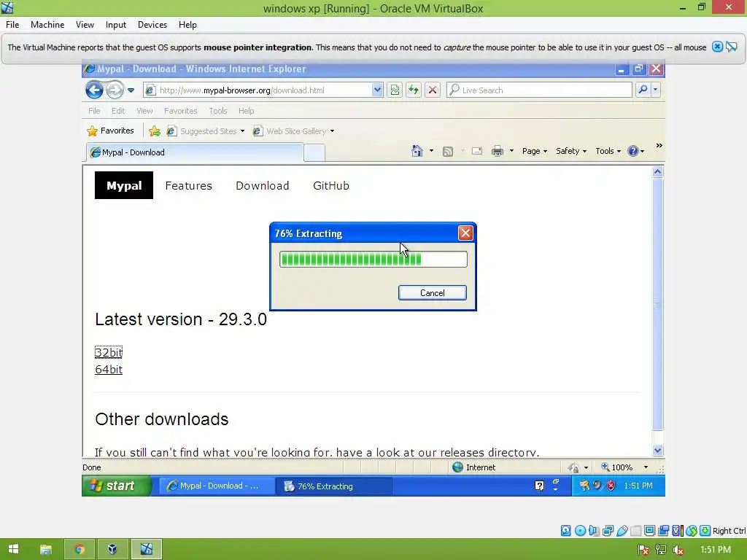Click the Live Search input field
The width and height of the screenshot is (747, 560).
[x=539, y=90]
